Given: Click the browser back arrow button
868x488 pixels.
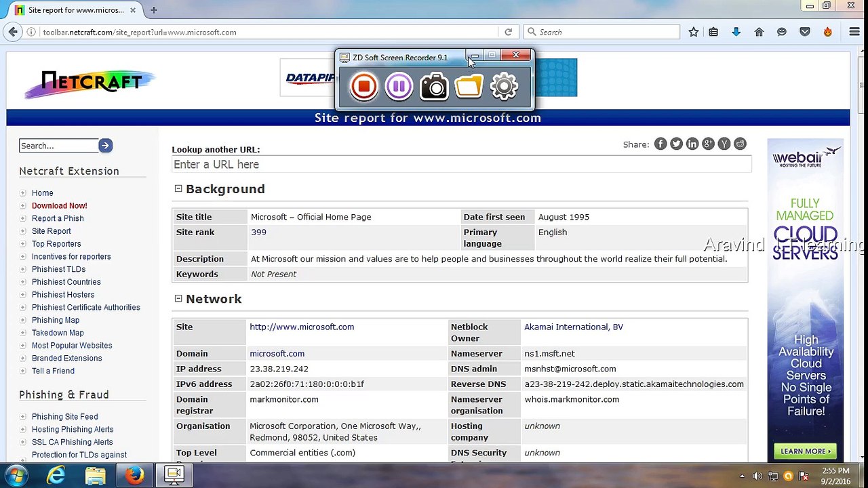Looking at the screenshot, I should point(13,32).
